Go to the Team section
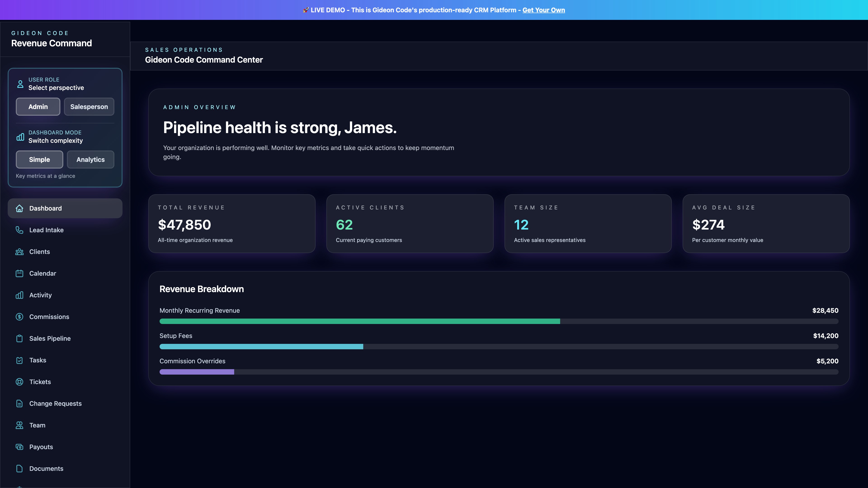Screen dimensions: 868x488 (37, 425)
